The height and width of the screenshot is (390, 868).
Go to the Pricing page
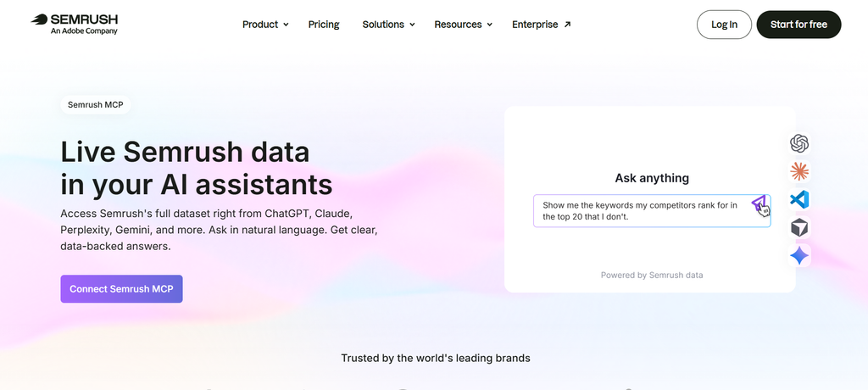point(324,25)
